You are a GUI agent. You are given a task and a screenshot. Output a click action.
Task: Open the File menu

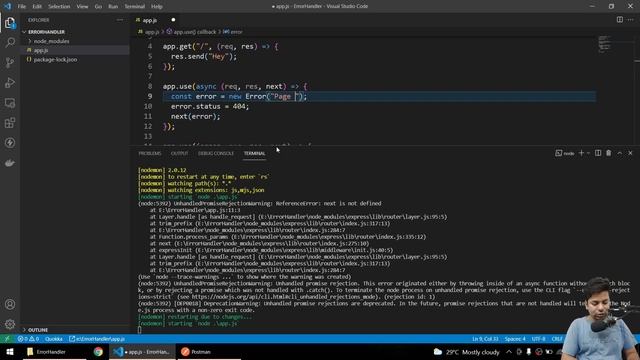[x=22, y=7]
